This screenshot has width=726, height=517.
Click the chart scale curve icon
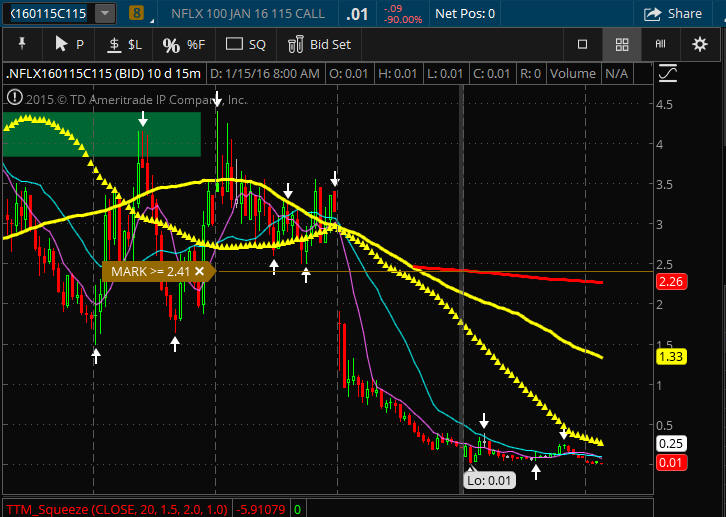(x=668, y=74)
